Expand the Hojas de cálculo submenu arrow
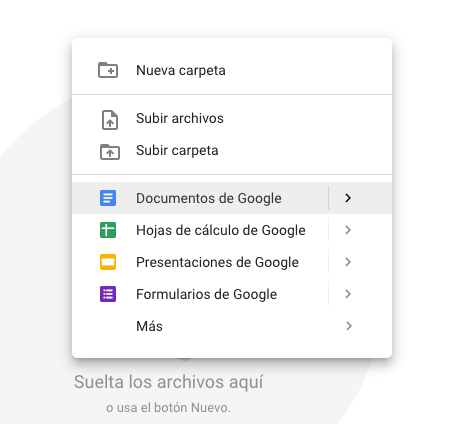This screenshot has width=461, height=424. tap(348, 230)
